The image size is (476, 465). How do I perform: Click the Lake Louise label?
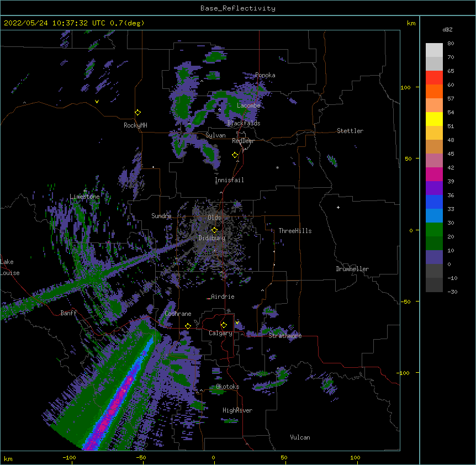[x=10, y=267]
